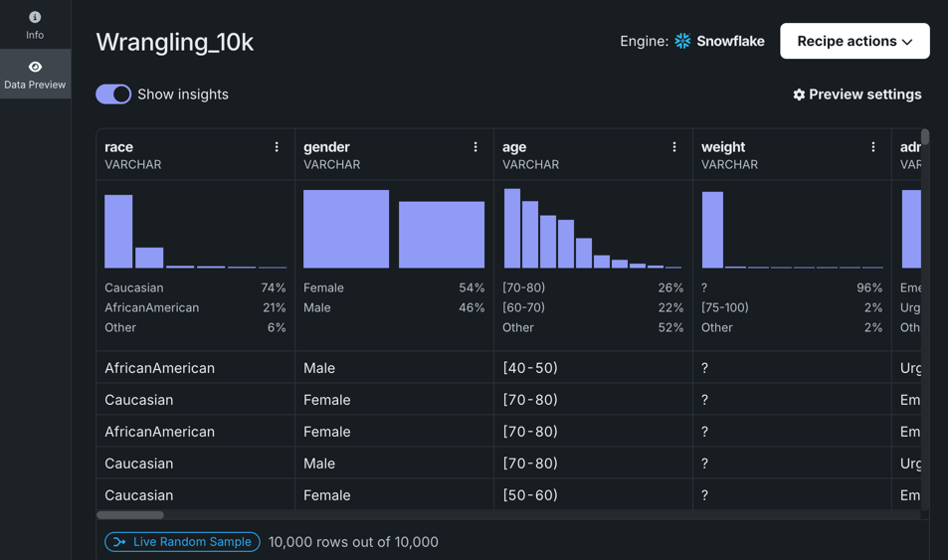Click the vertical table scrollbar thumb
948x560 pixels.
[x=925, y=136]
